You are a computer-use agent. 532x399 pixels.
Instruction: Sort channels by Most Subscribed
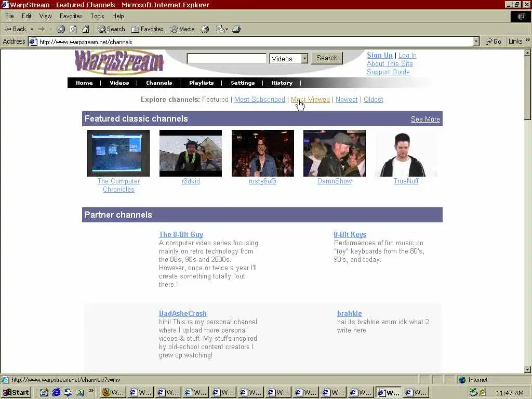[x=260, y=99]
